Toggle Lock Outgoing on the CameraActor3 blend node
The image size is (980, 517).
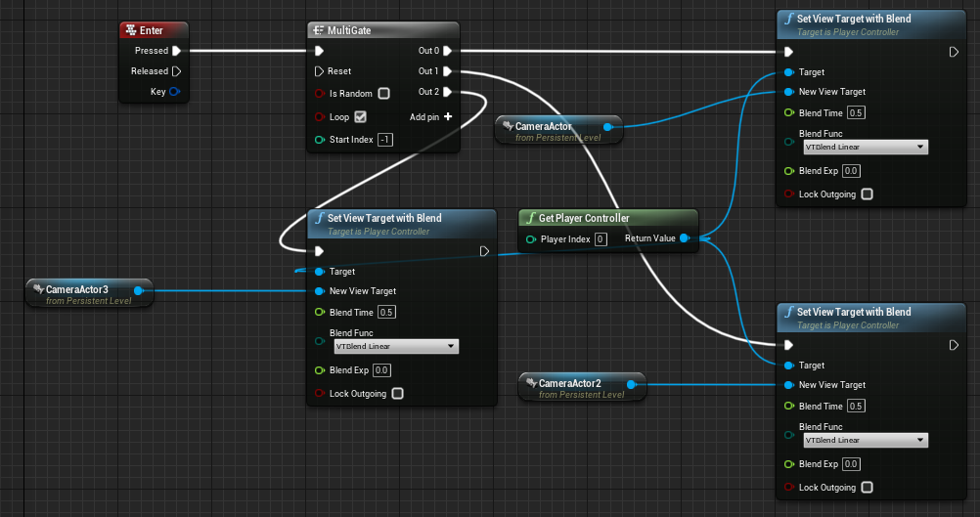pos(397,393)
